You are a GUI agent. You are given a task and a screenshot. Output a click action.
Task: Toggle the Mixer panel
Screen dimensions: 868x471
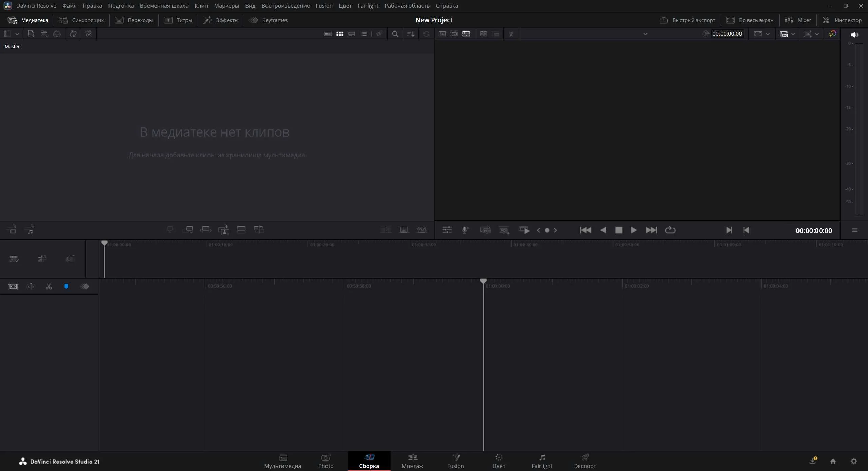(798, 20)
